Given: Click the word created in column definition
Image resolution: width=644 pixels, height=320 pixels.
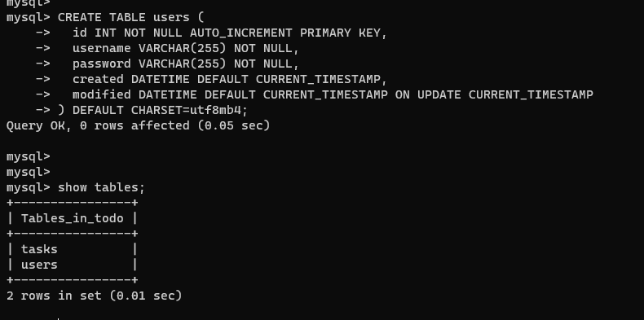Looking at the screenshot, I should pyautogui.click(x=98, y=79).
